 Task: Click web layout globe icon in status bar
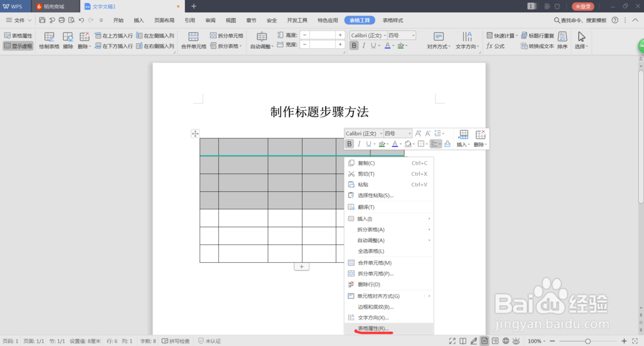pos(506,341)
